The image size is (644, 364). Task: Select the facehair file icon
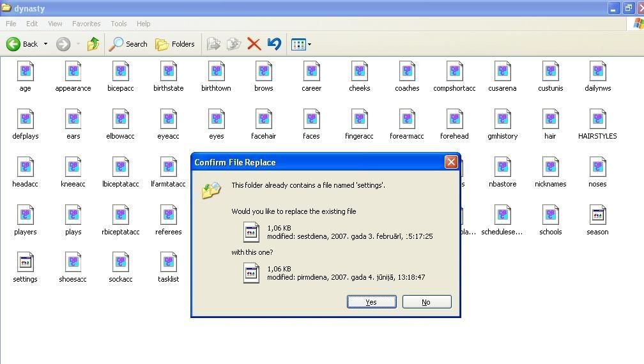point(264,119)
